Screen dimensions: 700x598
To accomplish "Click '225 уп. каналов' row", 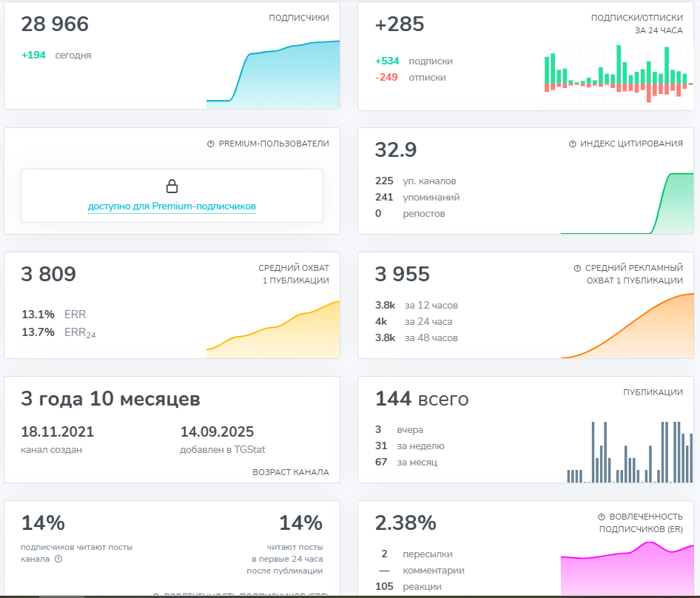I will pos(416,181).
